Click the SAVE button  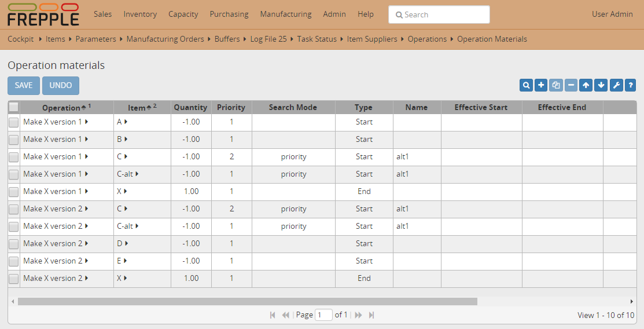24,86
